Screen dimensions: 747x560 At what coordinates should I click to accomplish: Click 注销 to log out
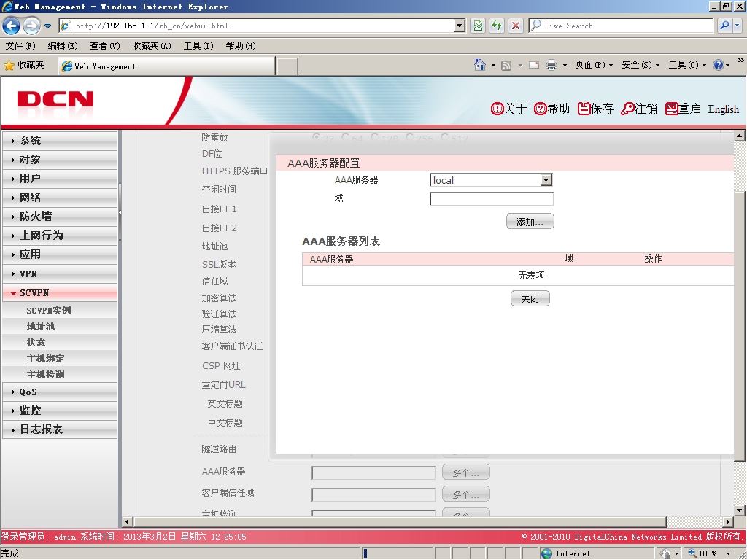coord(639,109)
